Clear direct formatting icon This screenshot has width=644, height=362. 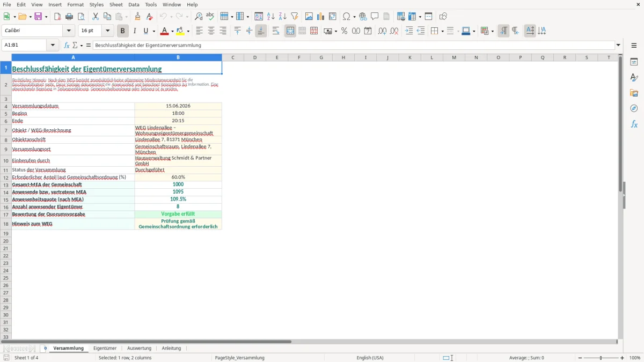click(x=149, y=17)
